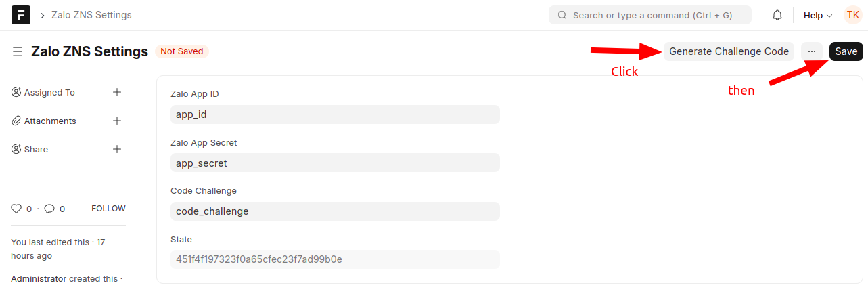Click the Frappe home logo icon
This screenshot has height=296, width=868.
tap(21, 15)
